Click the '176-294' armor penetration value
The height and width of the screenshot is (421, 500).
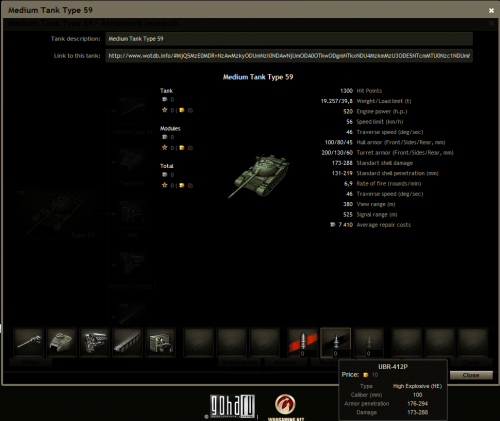point(417,403)
